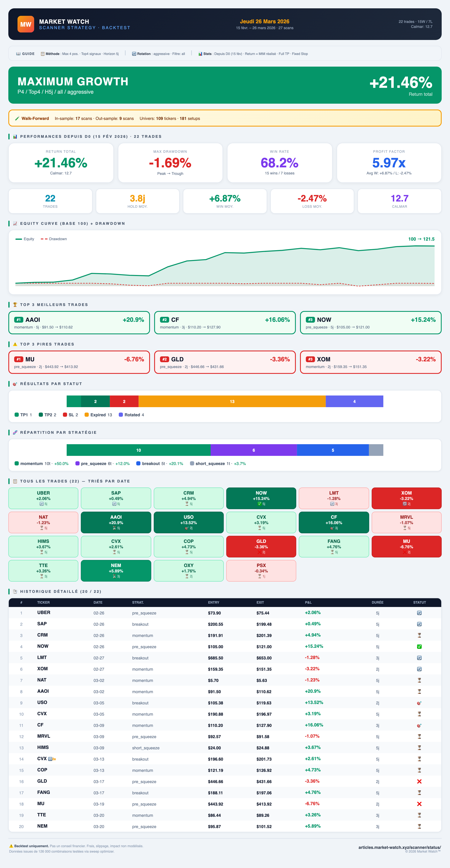This screenshot has height=868, width=450.
Task: Click the red X status in GLD row
Action: (419, 781)
